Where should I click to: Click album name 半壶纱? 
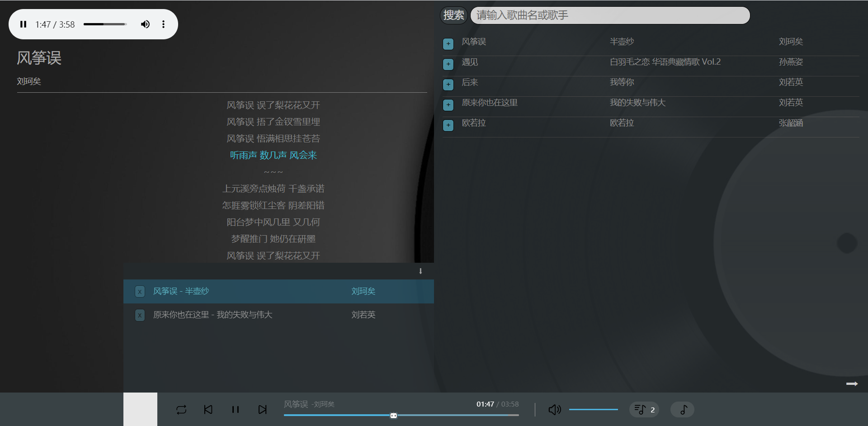point(622,42)
